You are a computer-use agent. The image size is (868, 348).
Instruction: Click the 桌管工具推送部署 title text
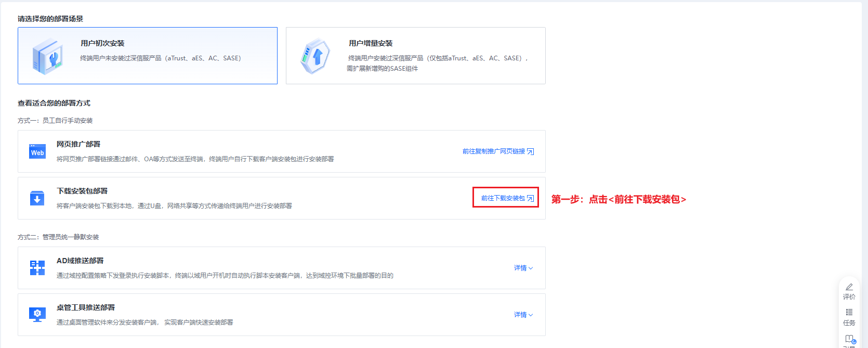(86, 307)
